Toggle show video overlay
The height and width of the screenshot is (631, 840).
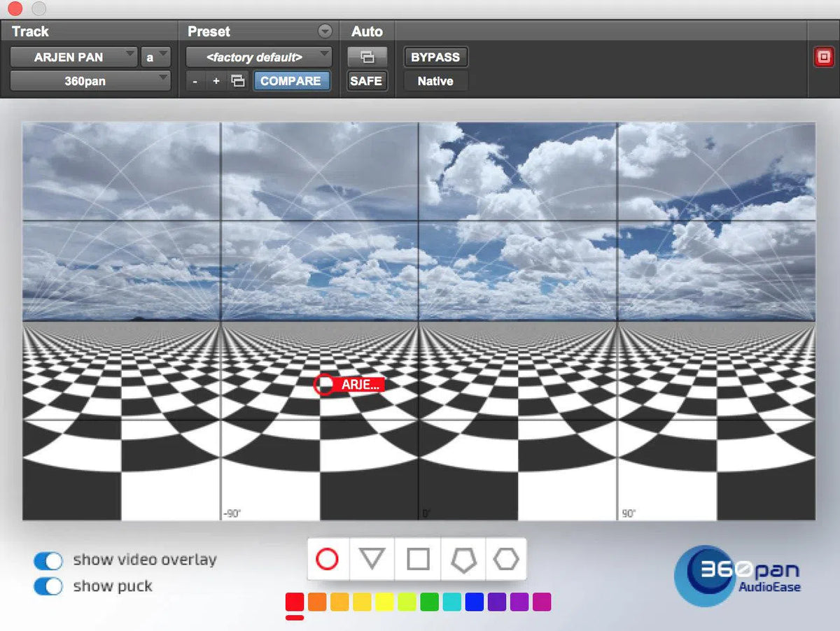[48, 560]
